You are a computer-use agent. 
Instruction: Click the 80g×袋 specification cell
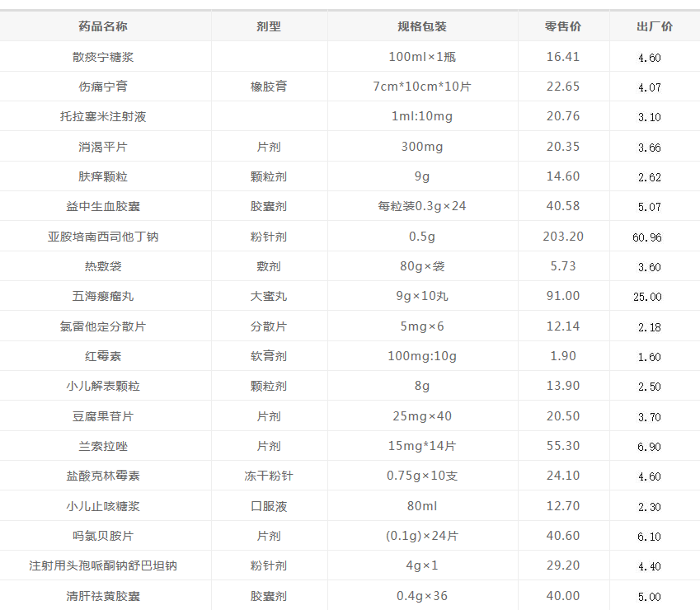pos(422,266)
